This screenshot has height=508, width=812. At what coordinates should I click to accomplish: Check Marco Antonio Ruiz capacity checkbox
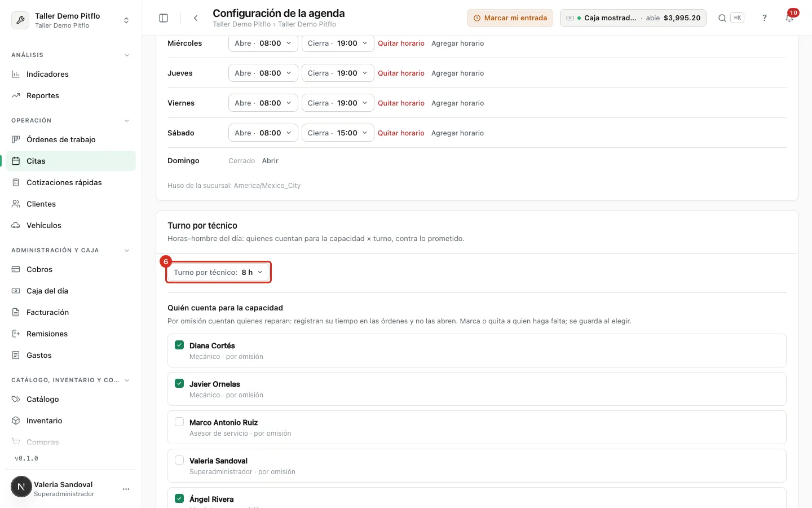(x=179, y=422)
